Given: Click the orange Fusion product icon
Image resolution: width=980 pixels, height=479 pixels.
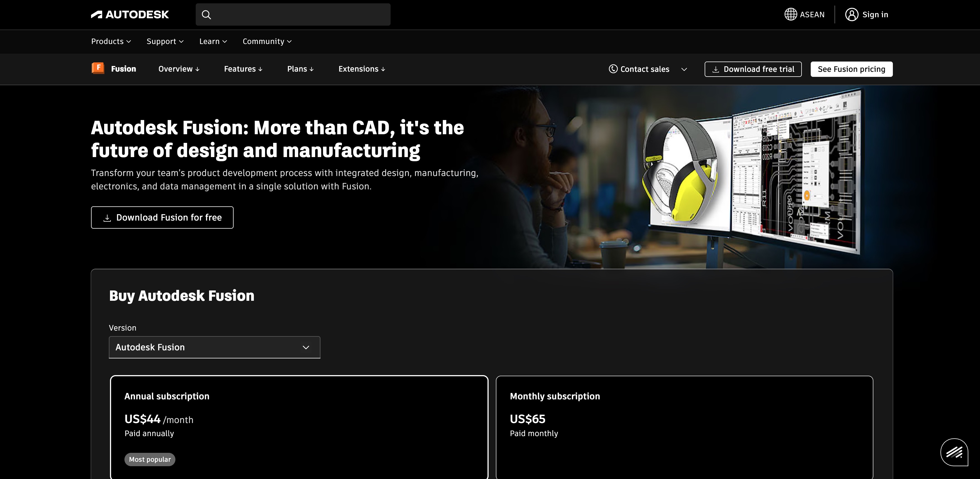Looking at the screenshot, I should pos(98,69).
